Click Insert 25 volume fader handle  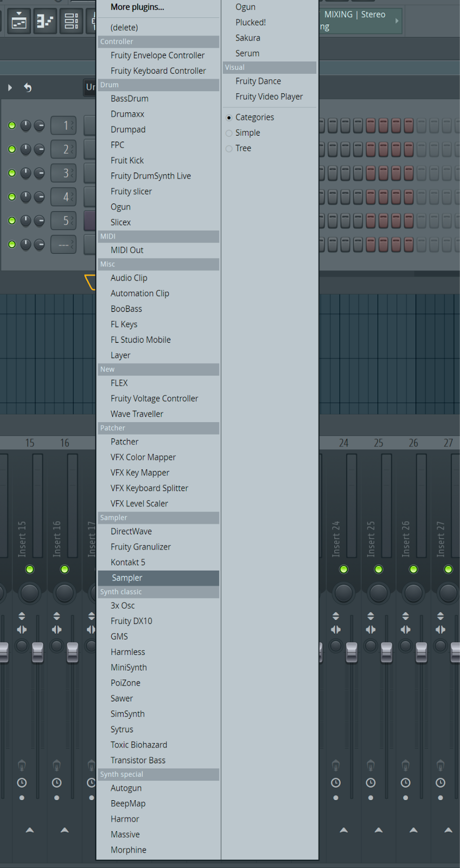tap(386, 652)
